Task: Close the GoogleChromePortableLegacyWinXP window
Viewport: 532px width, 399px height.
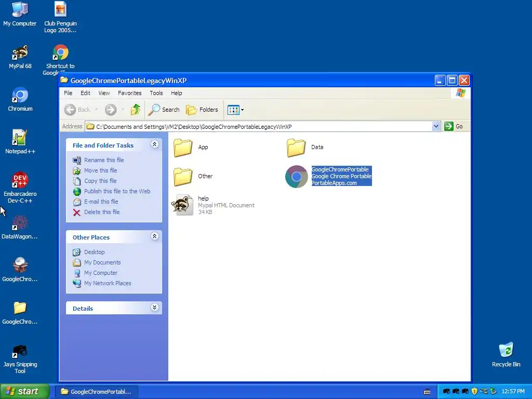Action: coord(464,81)
